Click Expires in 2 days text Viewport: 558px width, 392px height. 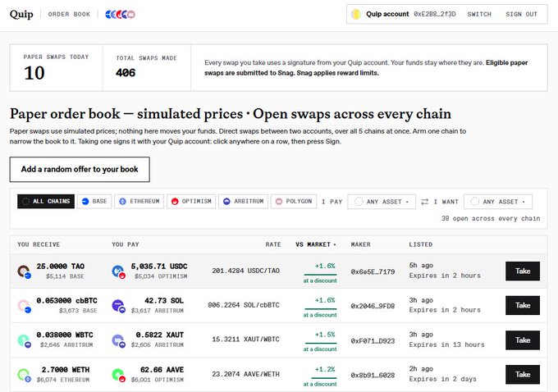[442, 379]
